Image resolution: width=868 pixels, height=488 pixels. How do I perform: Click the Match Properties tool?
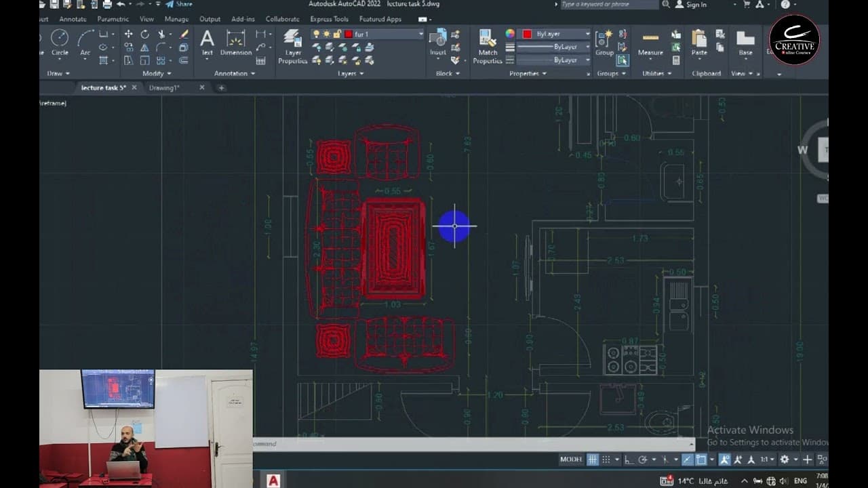pos(488,46)
